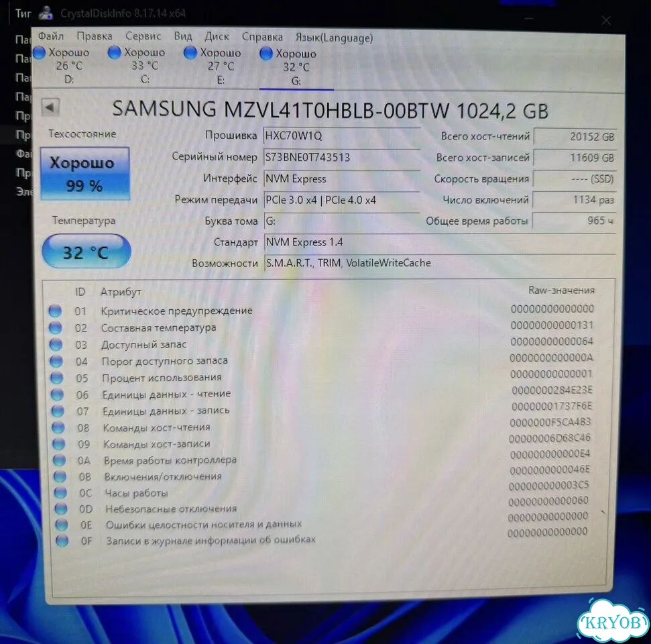Image resolution: width=651 pixels, height=644 pixels.
Task: Click the host writes value 11609 GB
Action: [x=575, y=158]
